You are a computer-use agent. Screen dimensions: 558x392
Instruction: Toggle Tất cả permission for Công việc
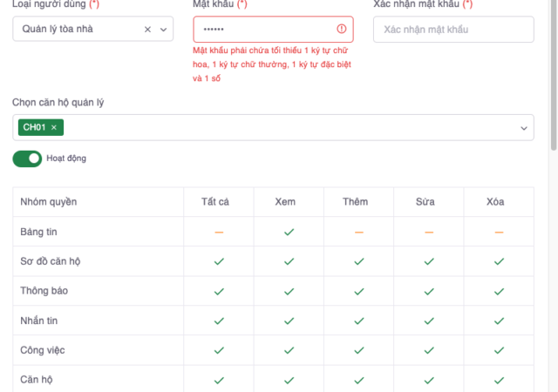219,350
